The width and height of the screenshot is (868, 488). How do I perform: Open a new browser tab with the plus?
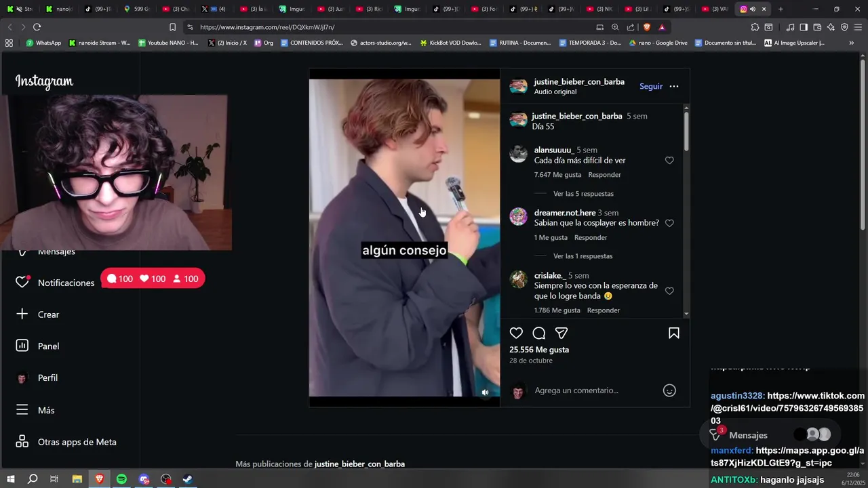tap(781, 9)
